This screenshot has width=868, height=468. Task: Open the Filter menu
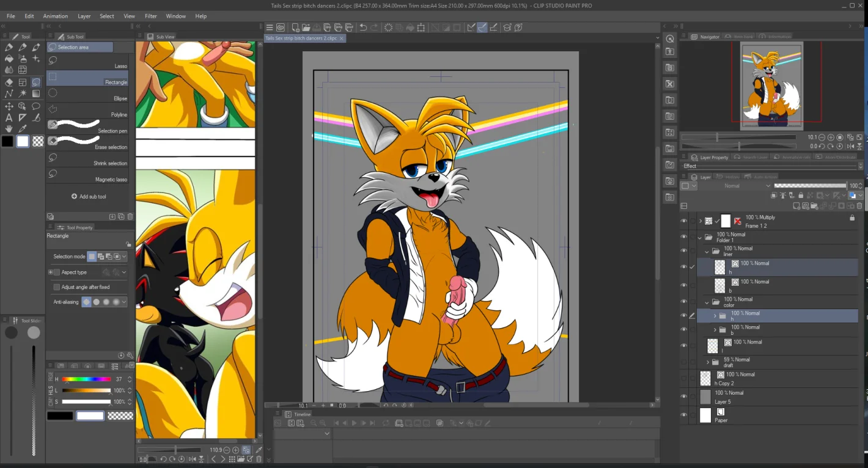[x=151, y=16]
